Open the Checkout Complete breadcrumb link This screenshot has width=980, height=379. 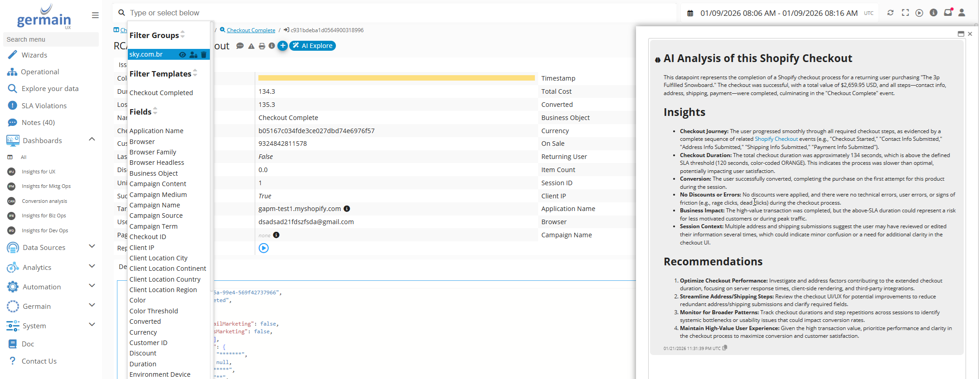click(x=251, y=30)
